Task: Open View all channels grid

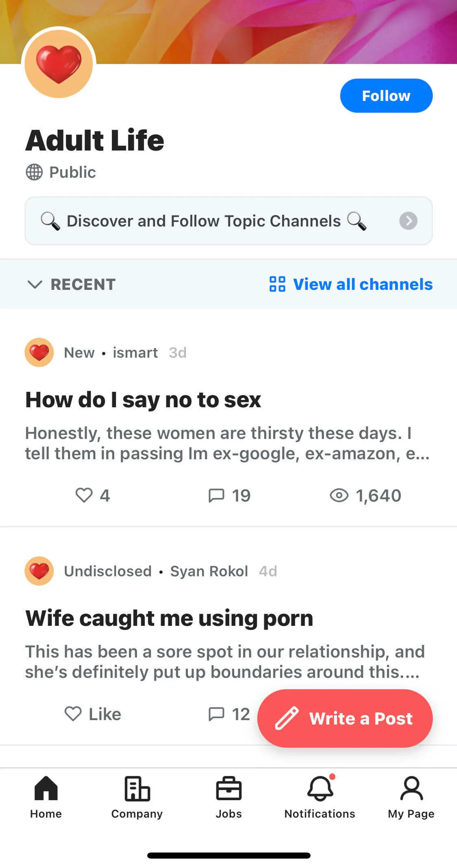Action: tap(351, 284)
